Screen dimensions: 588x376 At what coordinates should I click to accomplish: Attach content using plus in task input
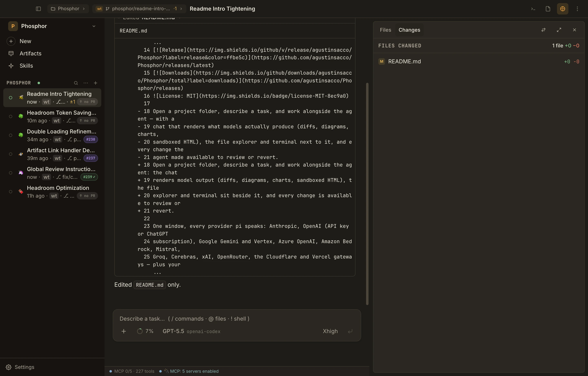[x=124, y=331]
